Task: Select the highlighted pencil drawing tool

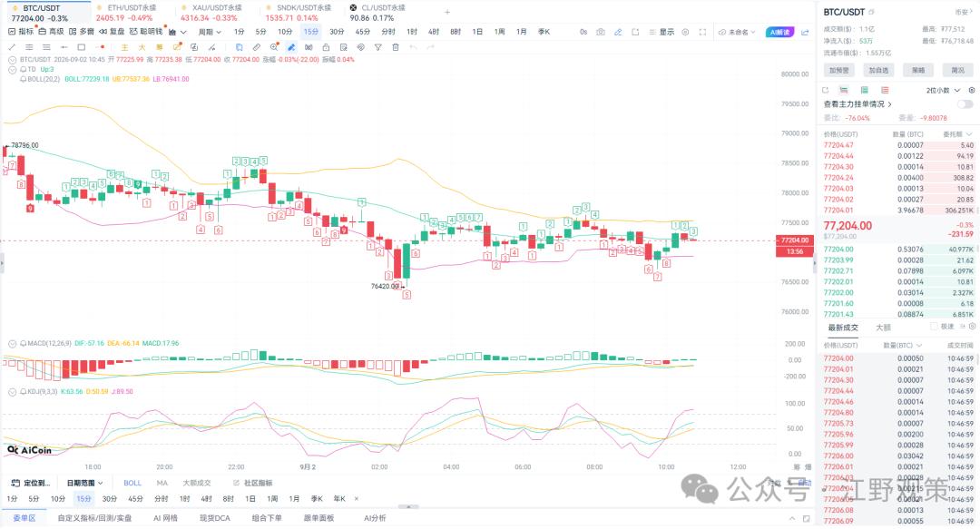Action: (x=291, y=47)
